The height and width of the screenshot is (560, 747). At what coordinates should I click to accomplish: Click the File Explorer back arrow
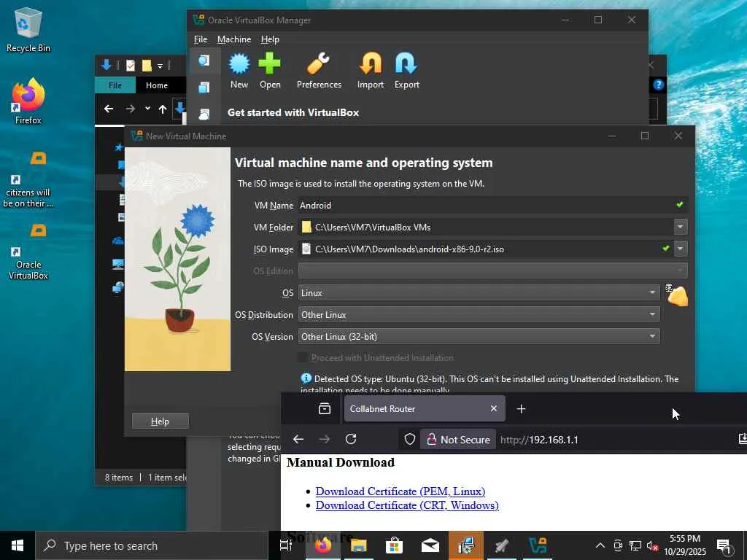pyautogui.click(x=109, y=109)
